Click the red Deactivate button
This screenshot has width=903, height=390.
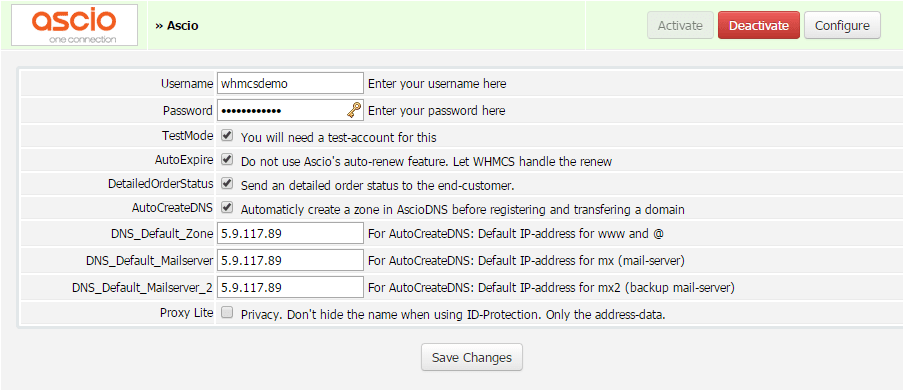(758, 25)
